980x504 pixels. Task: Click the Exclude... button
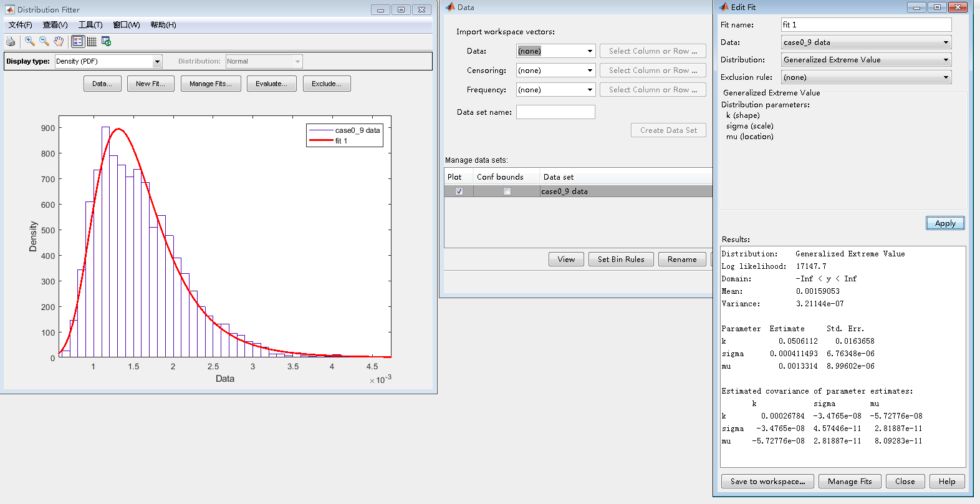327,84
